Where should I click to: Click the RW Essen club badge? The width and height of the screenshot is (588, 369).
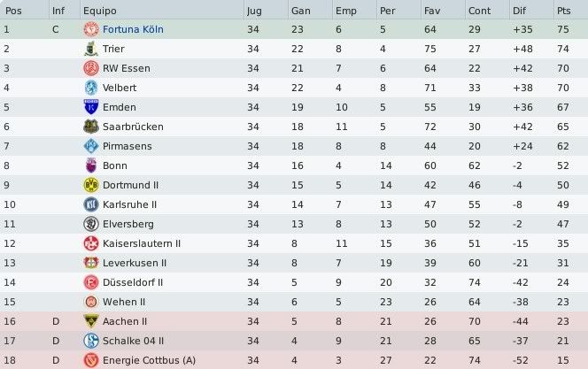91,68
